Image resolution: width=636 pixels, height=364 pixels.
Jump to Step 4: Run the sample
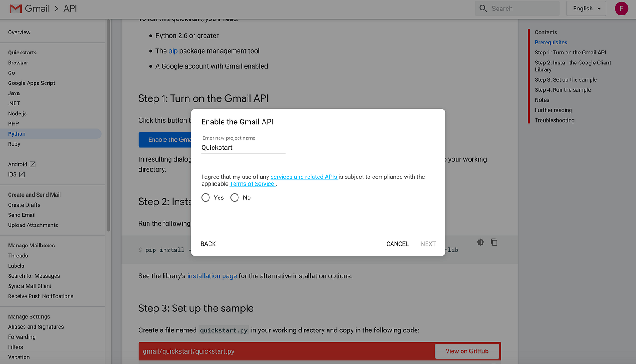pos(563,90)
